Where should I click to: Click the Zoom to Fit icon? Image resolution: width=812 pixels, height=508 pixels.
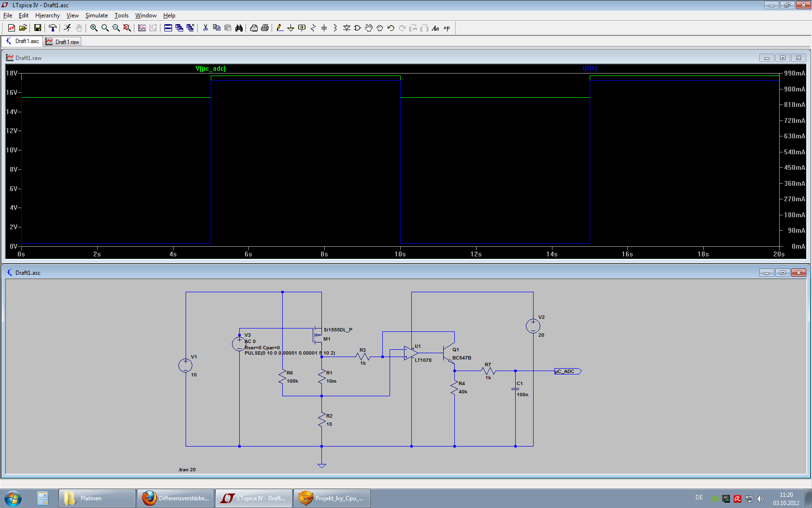(127, 28)
